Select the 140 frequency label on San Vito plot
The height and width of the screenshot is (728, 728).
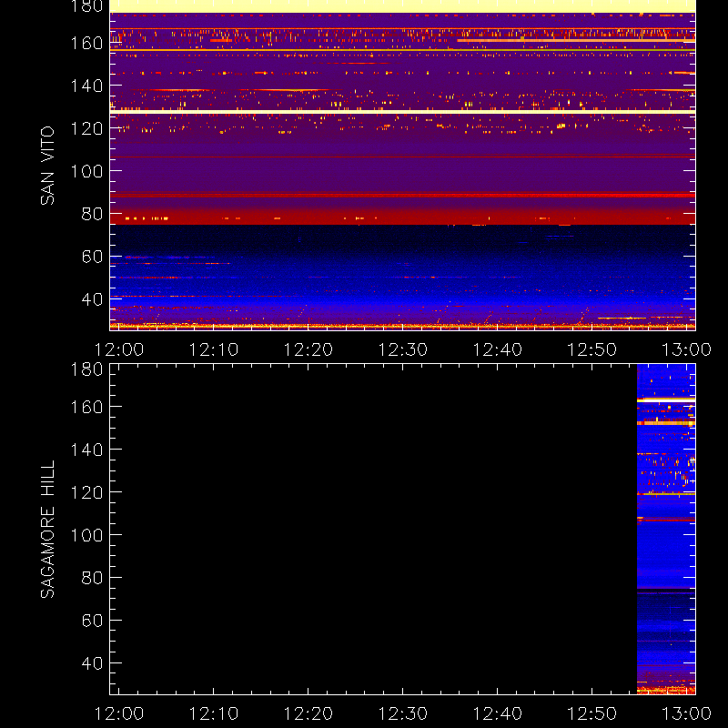(86, 86)
